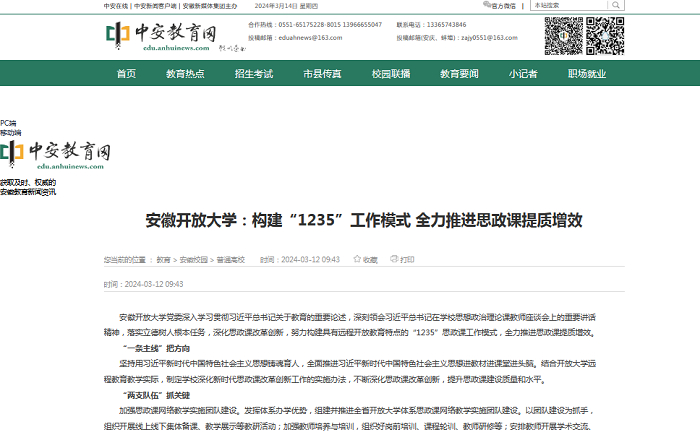Click the left-side floating 中安教育网 logo
Screen dimensions: 700x435
55,155
